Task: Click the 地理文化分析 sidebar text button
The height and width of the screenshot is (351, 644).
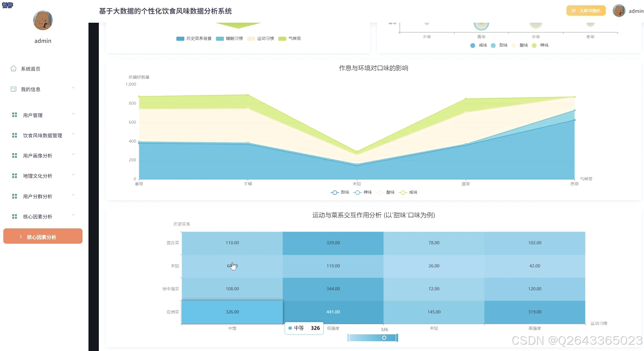Action: 37,176
